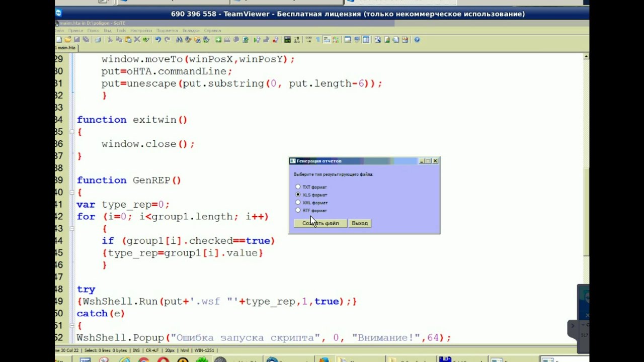Click the 'put=oHTA.commandLine;' line
This screenshot has height=362, width=644.
(167, 71)
